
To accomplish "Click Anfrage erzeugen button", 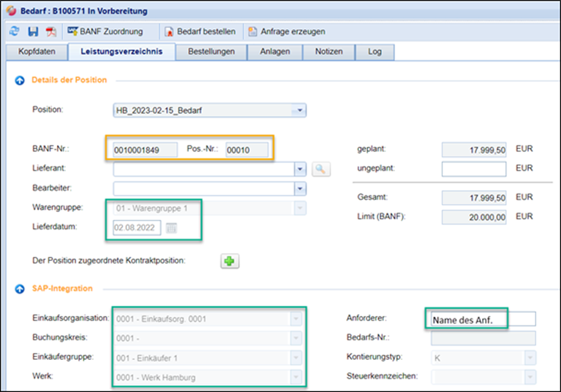I will pyautogui.click(x=287, y=31).
